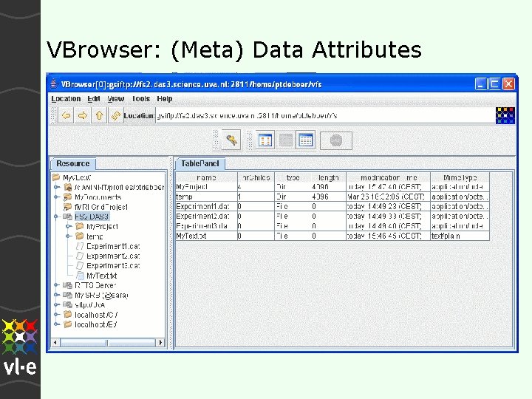
Task: Collapse the FS2.DAS3 tree node
Action: pos(57,216)
